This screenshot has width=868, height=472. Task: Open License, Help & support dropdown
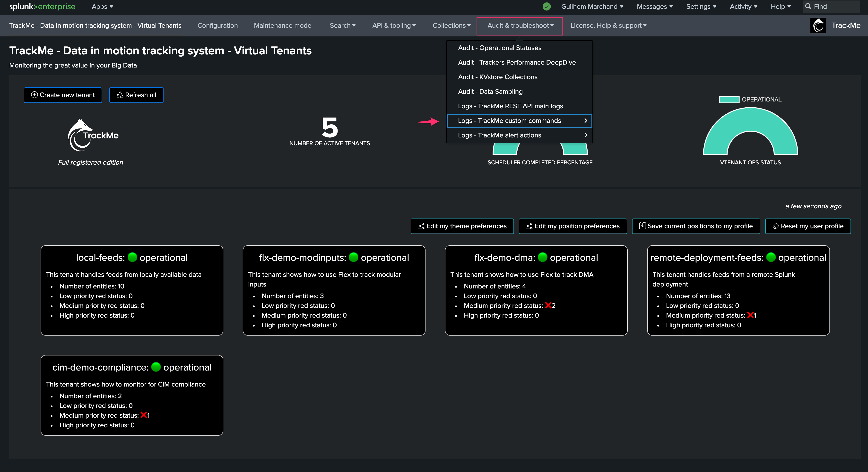tap(608, 25)
